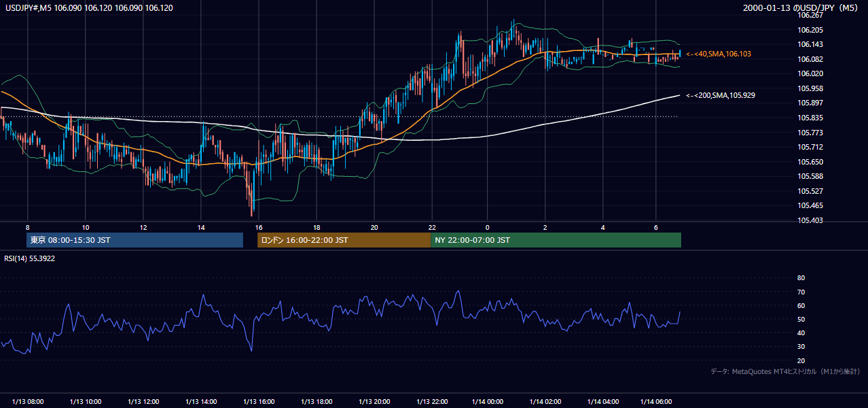
Task: Click the 1/13 14:00 date label
Action: tap(201, 402)
